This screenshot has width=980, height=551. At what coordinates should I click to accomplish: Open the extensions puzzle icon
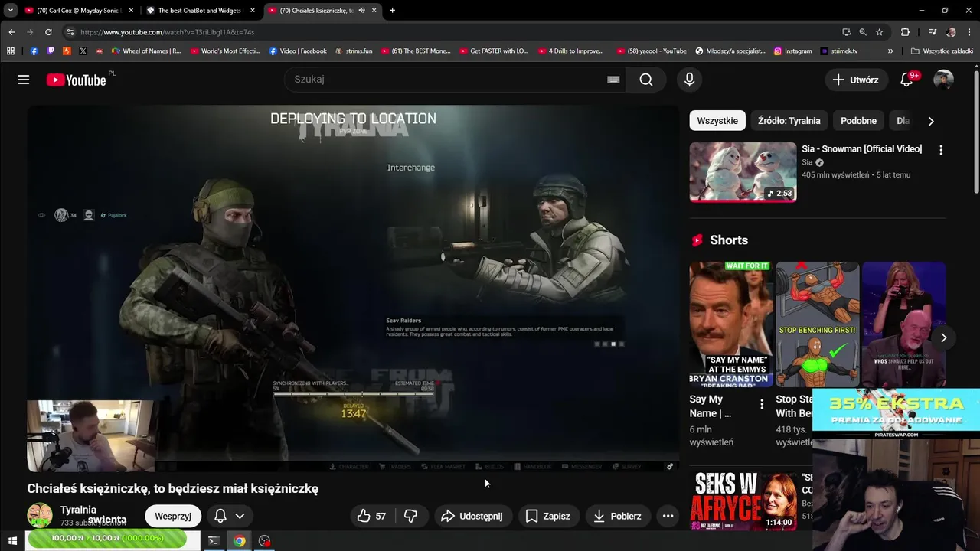point(905,32)
